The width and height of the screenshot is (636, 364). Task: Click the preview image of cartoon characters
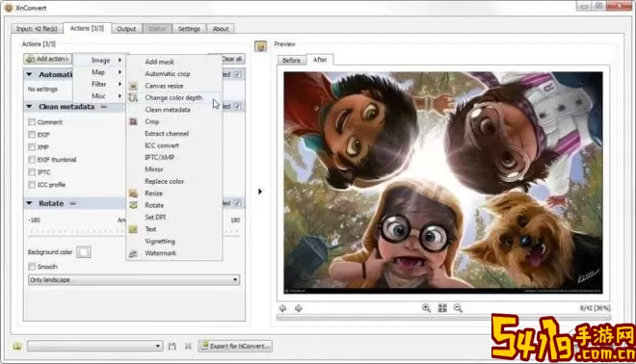pyautogui.click(x=443, y=182)
